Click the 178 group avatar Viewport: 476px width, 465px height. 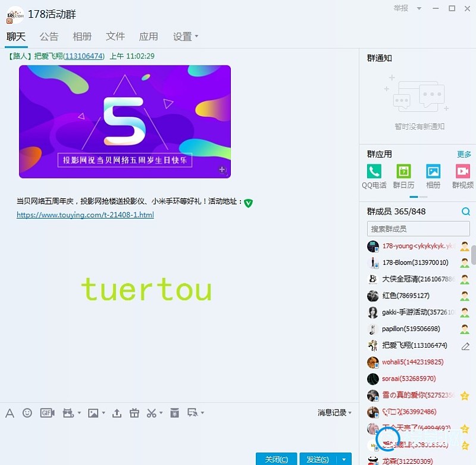pyautogui.click(x=14, y=15)
